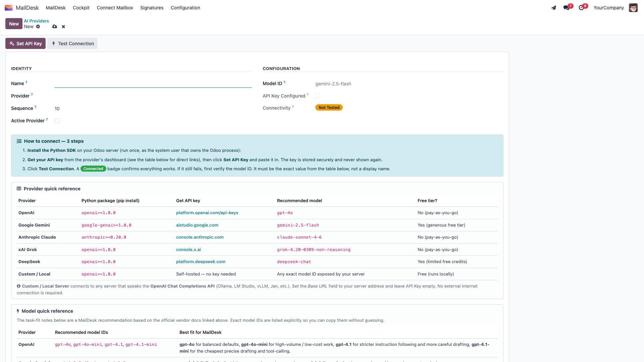This screenshot has width=644, height=362.
Task: Click the Not Tested connectivity badge
Action: (x=329, y=108)
